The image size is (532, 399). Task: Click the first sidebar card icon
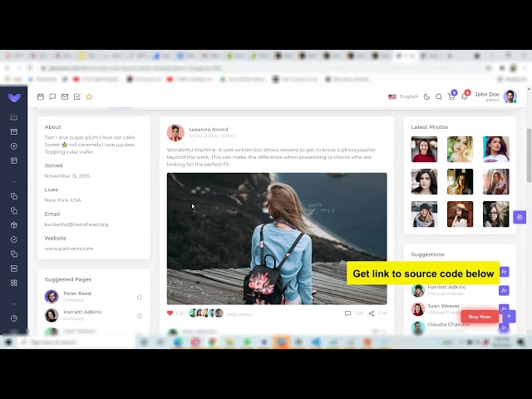click(14, 117)
